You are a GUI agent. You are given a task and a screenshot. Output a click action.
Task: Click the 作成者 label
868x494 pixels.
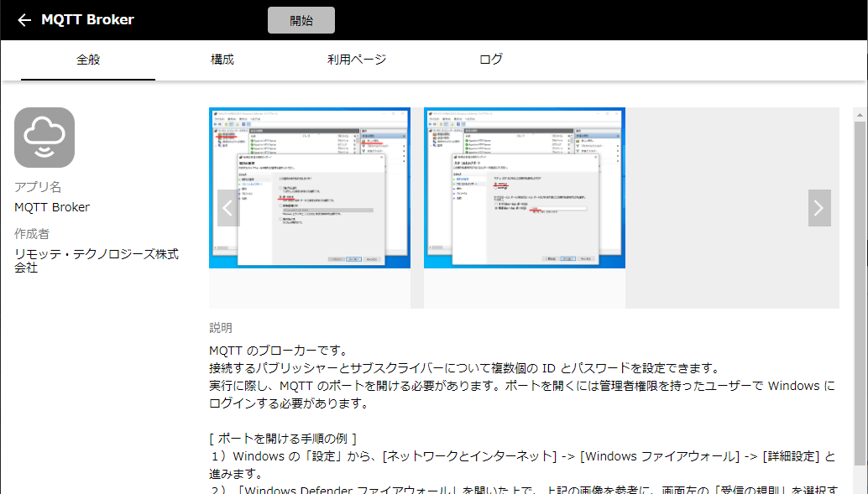[32, 234]
